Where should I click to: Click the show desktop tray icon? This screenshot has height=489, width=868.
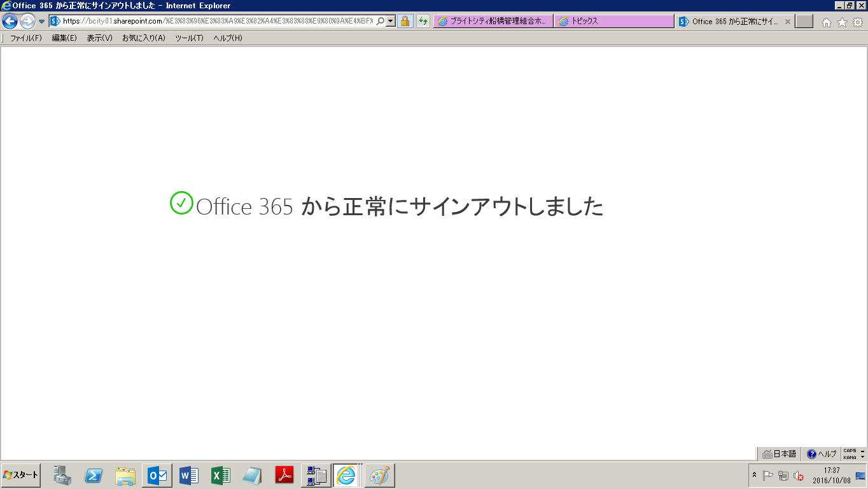(x=860, y=475)
